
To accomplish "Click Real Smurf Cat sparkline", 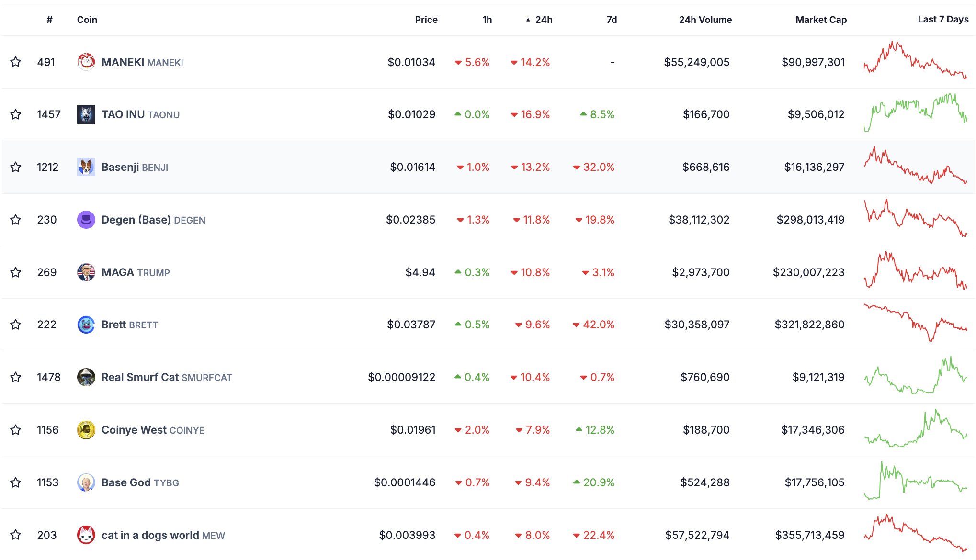I will [915, 375].
